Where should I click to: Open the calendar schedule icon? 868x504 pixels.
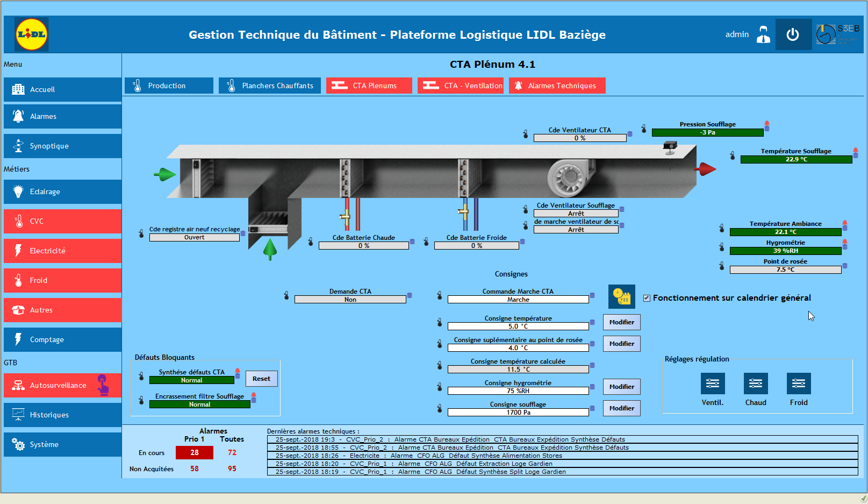click(x=622, y=297)
